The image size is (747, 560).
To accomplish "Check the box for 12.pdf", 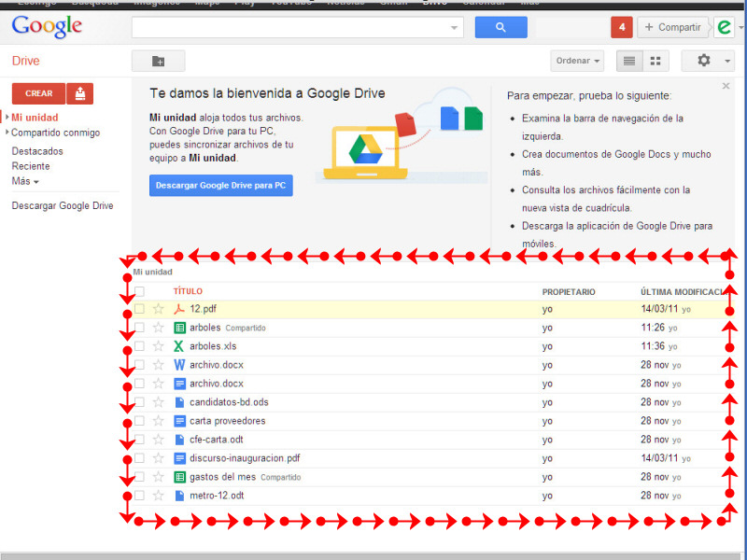I will click(139, 309).
